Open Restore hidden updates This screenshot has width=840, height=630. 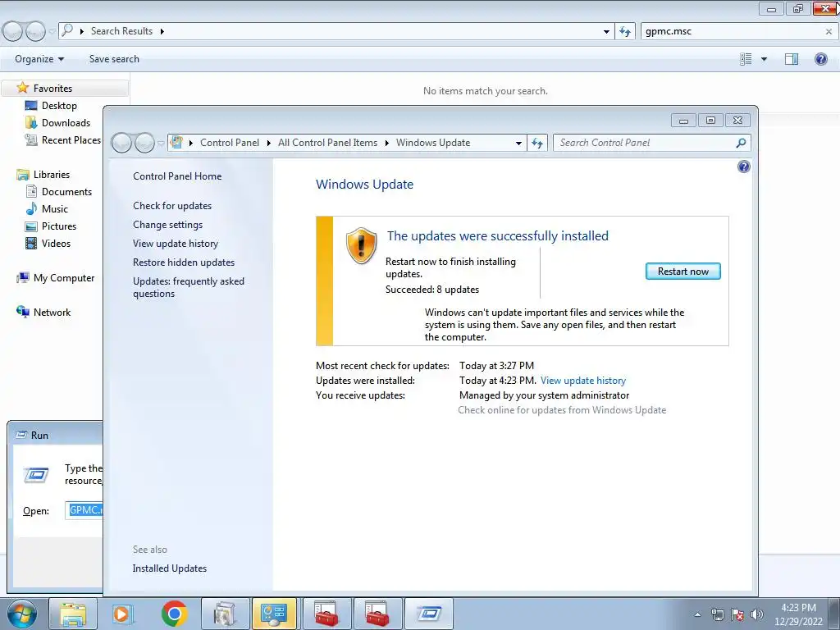point(184,262)
